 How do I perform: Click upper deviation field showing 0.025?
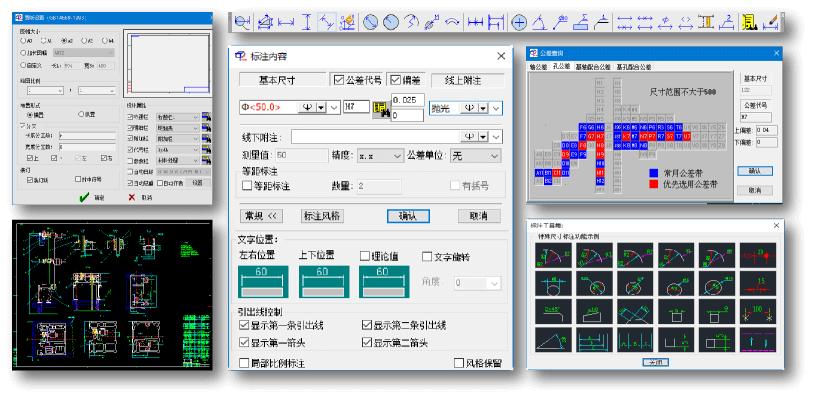408,99
